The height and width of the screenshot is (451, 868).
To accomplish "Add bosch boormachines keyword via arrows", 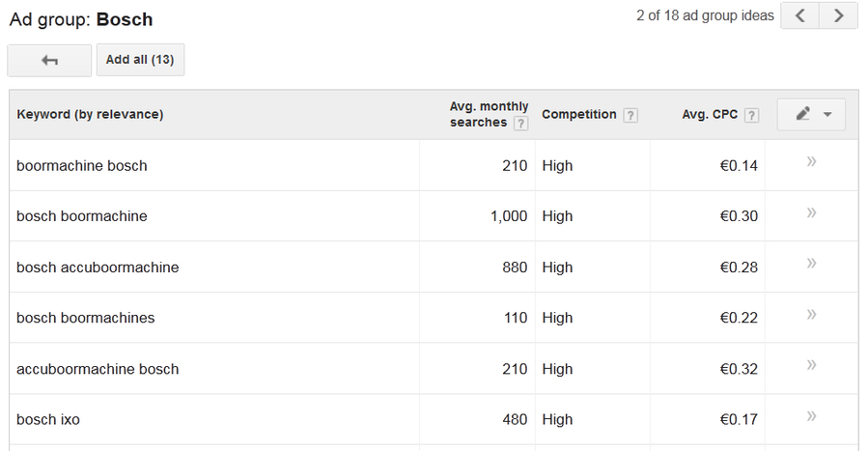I will 811,314.
